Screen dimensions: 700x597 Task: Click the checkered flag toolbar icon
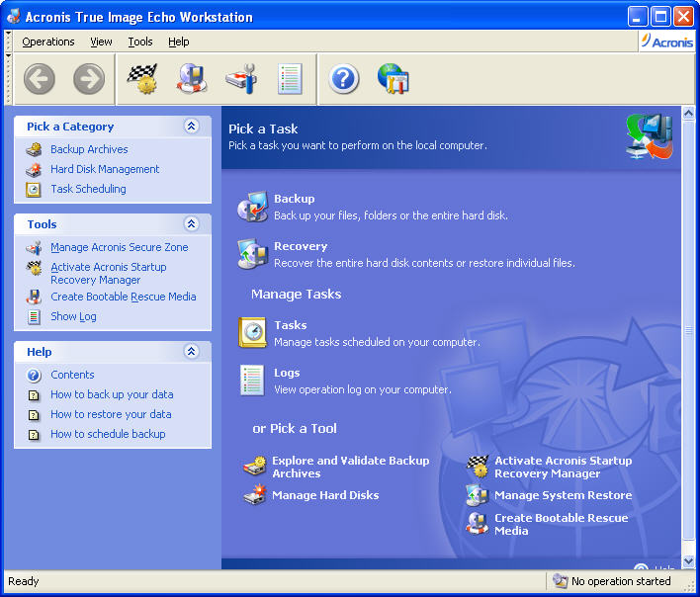pos(142,78)
